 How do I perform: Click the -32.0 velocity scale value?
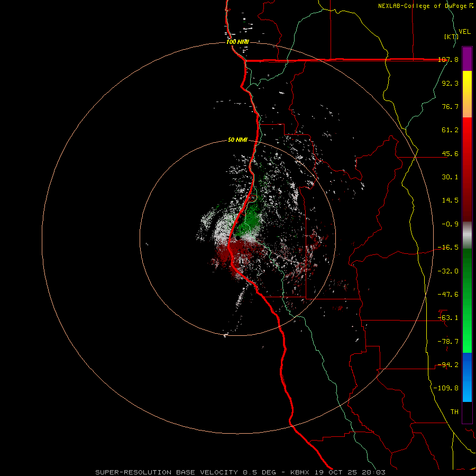(x=448, y=271)
